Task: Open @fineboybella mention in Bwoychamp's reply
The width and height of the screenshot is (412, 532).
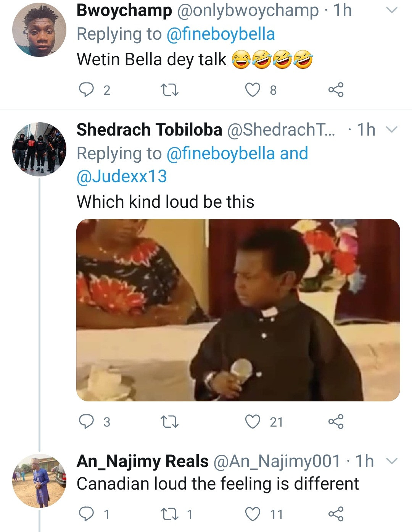Action: (x=220, y=34)
